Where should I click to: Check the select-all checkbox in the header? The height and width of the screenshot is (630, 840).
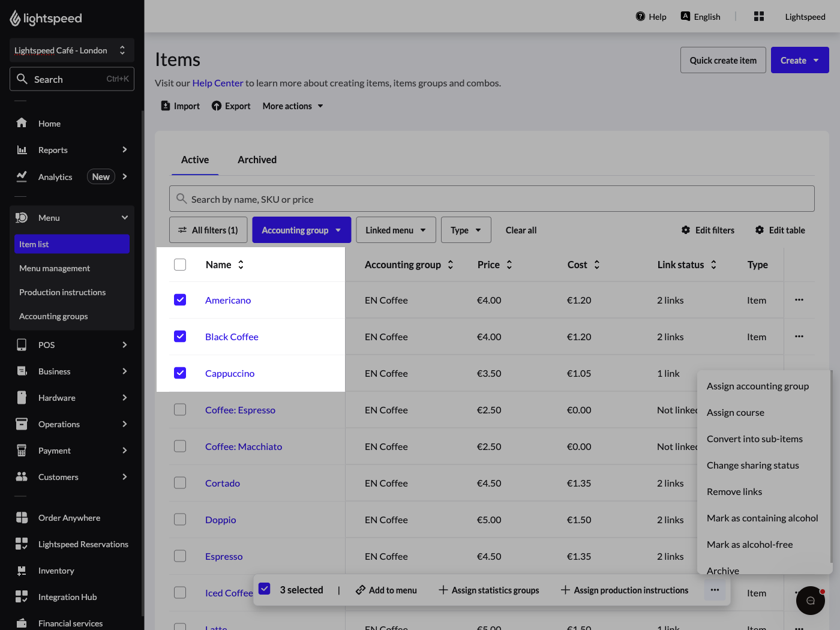[x=180, y=264]
